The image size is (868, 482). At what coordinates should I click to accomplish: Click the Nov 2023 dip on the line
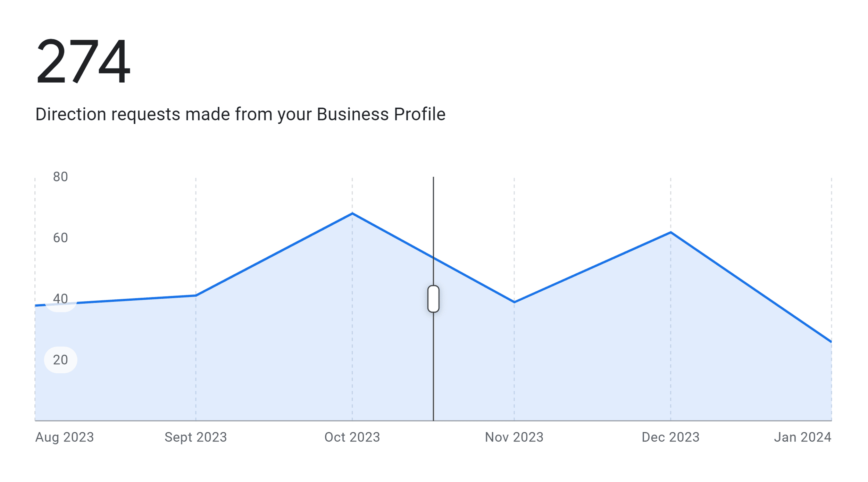click(x=514, y=302)
